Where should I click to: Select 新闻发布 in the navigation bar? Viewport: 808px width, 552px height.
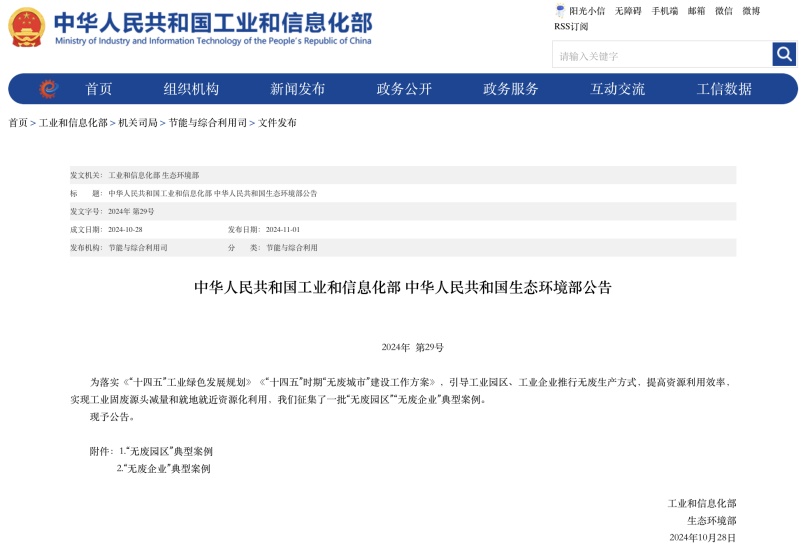[x=298, y=89]
